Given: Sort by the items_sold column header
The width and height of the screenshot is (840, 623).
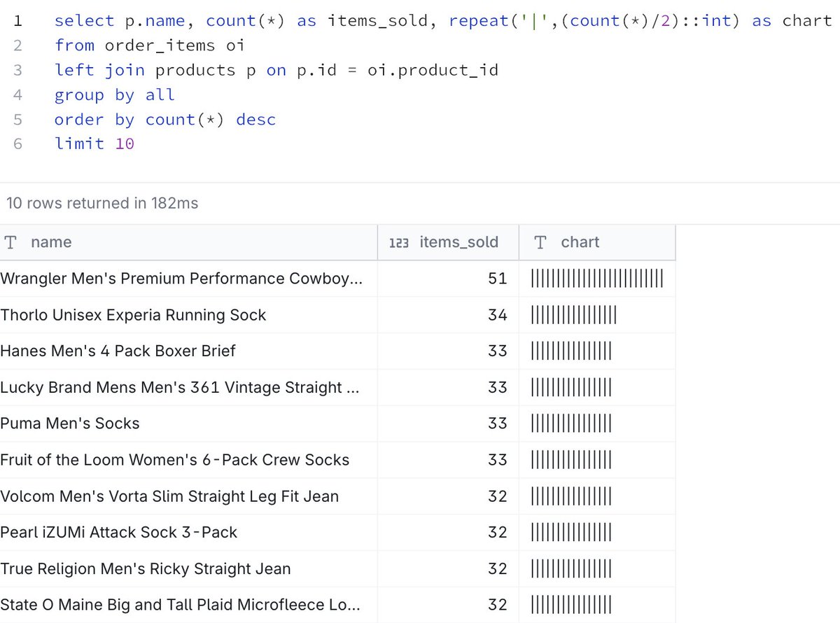Looking at the screenshot, I should tap(448, 242).
